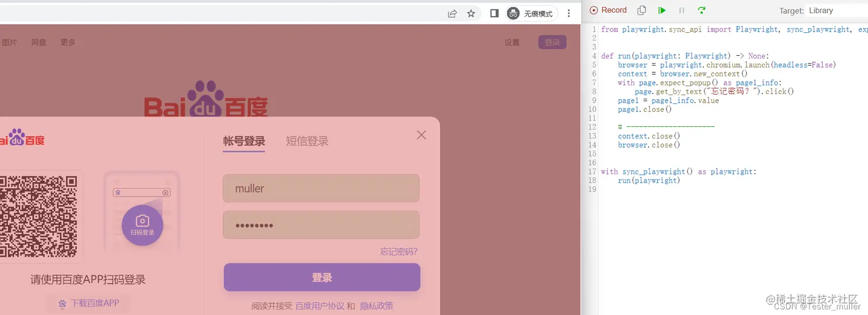Image resolution: width=868 pixels, height=315 pixels.
Task: Click the line 'page1 = page1_info.value'
Action: pos(668,101)
